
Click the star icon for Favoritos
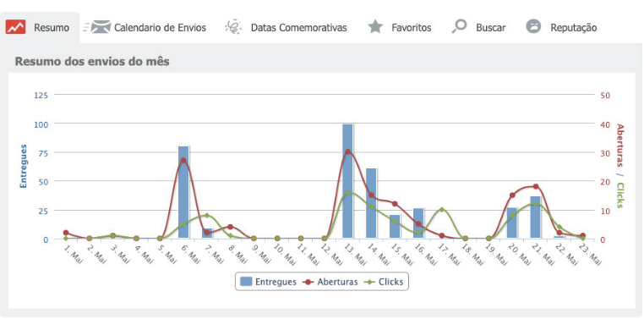[375, 27]
